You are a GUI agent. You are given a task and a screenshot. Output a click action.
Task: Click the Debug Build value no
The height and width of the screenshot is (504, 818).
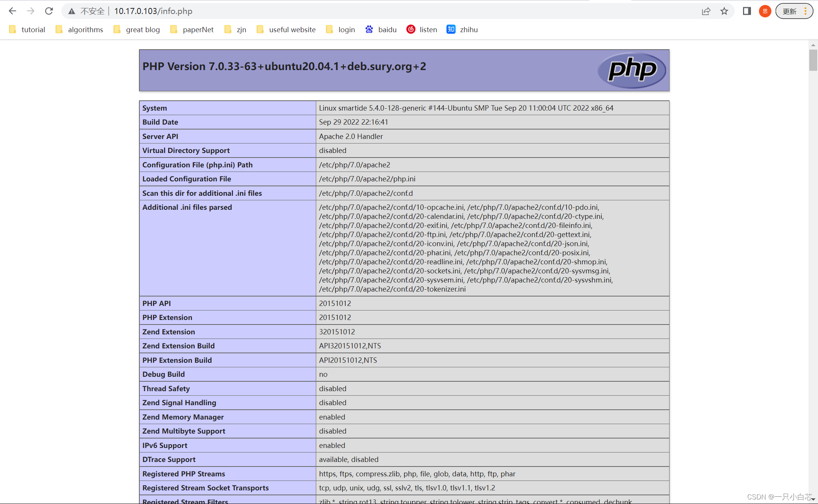pyautogui.click(x=323, y=374)
